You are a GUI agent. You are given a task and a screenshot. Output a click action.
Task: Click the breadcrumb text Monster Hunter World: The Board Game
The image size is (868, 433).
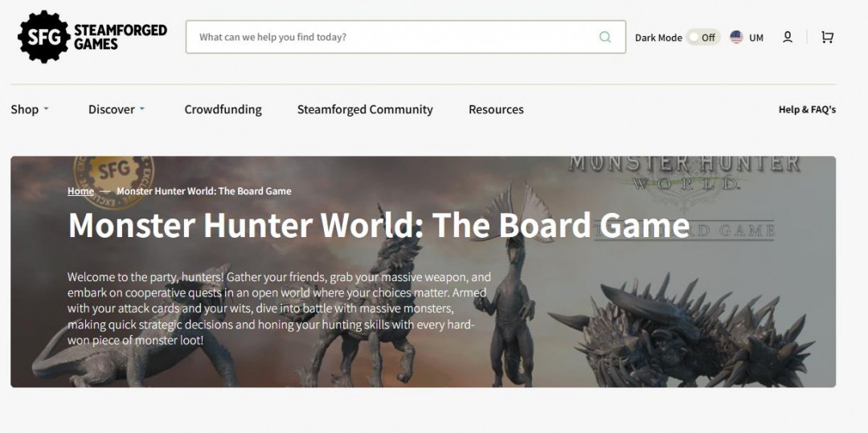tap(203, 191)
